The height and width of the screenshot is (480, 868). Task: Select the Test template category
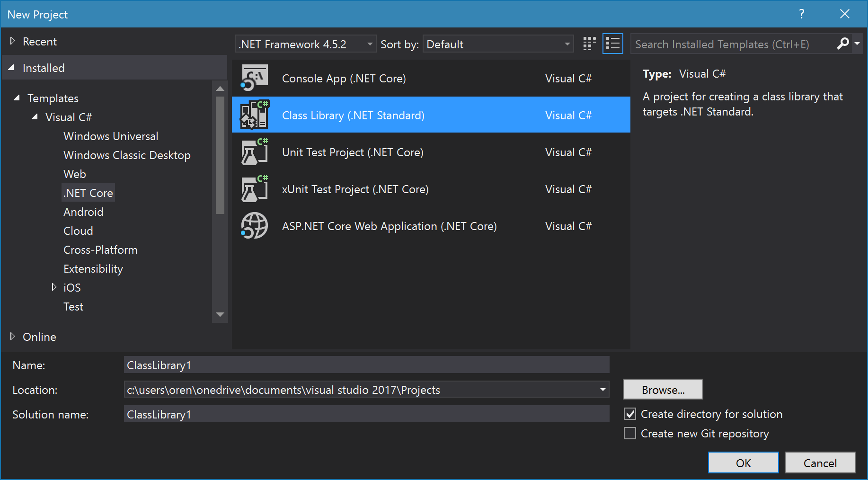tap(73, 307)
